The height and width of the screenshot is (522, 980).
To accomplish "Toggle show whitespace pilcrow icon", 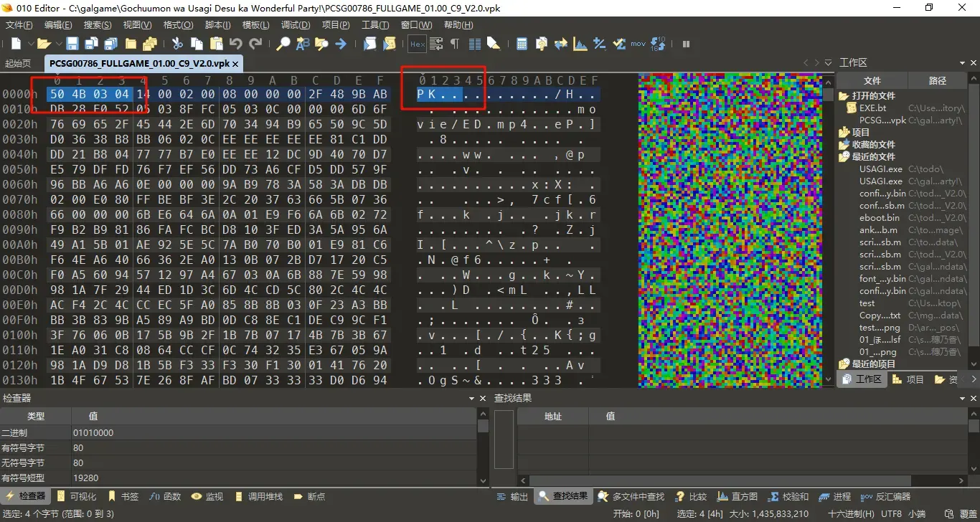I will point(454,44).
